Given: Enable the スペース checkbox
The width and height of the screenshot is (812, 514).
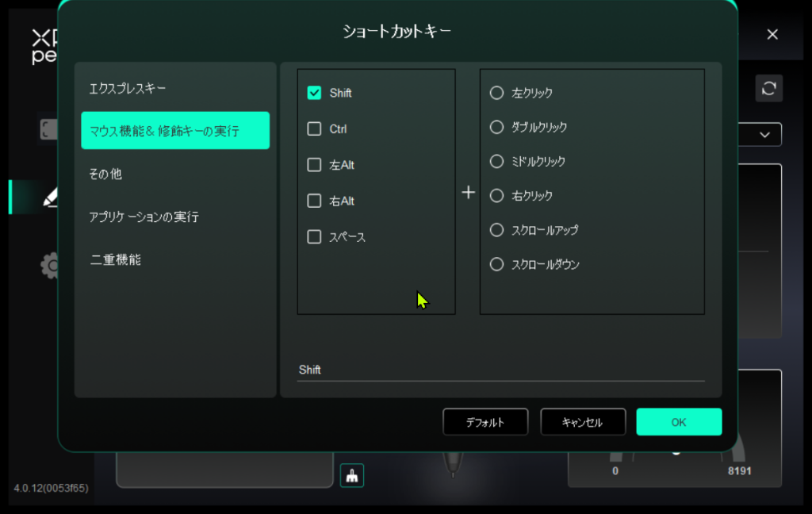Looking at the screenshot, I should pyautogui.click(x=314, y=236).
